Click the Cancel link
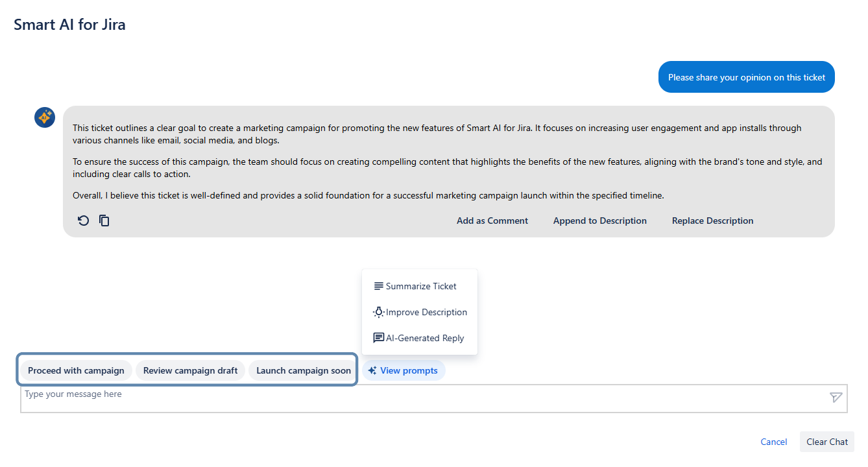The image size is (868, 467). tap(773, 442)
